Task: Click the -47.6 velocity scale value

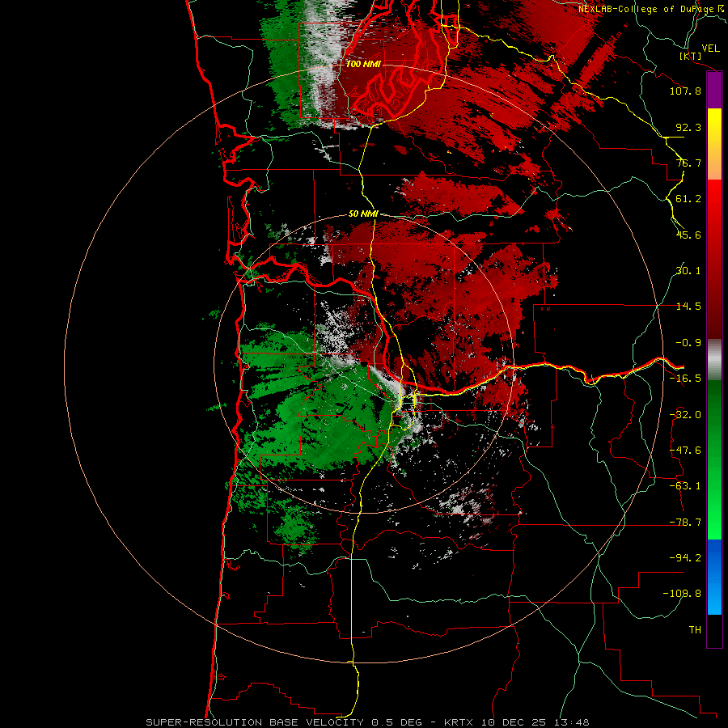Action: (685, 451)
